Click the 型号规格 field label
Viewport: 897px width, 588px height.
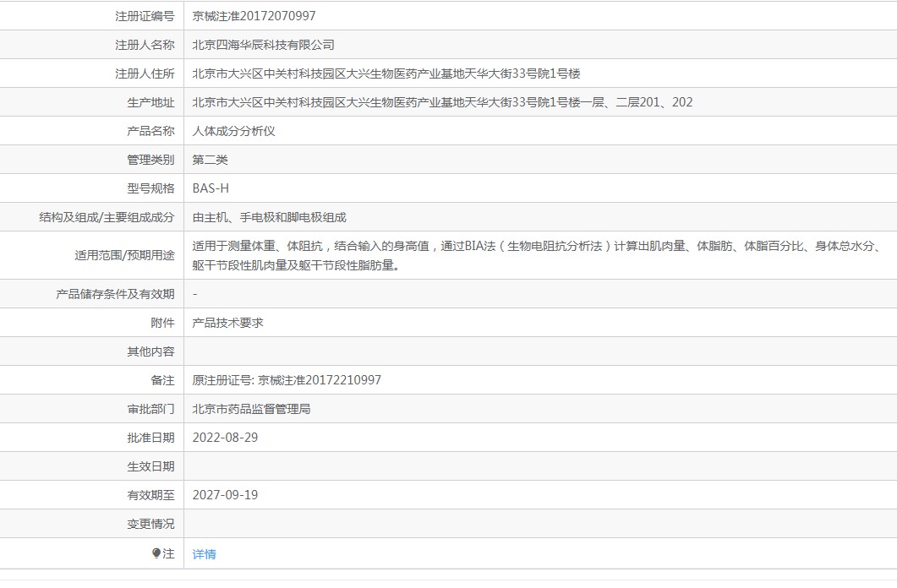click(x=150, y=188)
